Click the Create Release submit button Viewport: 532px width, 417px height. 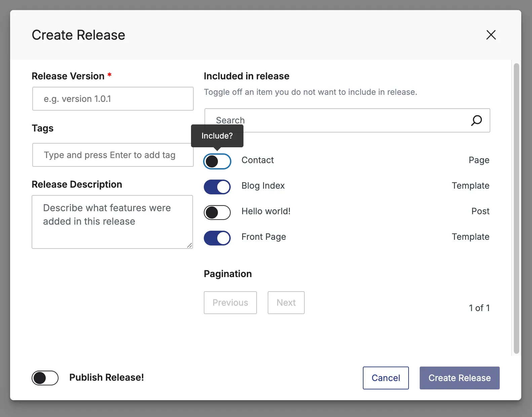459,378
